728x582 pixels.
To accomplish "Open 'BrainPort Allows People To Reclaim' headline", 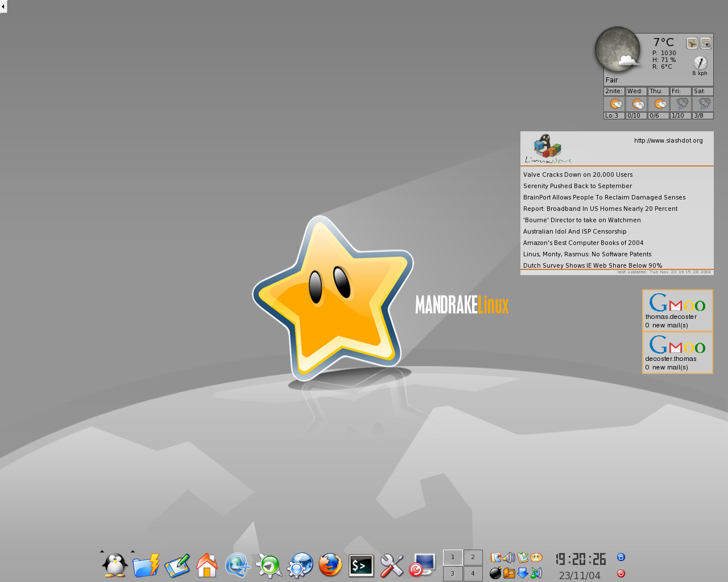I will [x=604, y=197].
